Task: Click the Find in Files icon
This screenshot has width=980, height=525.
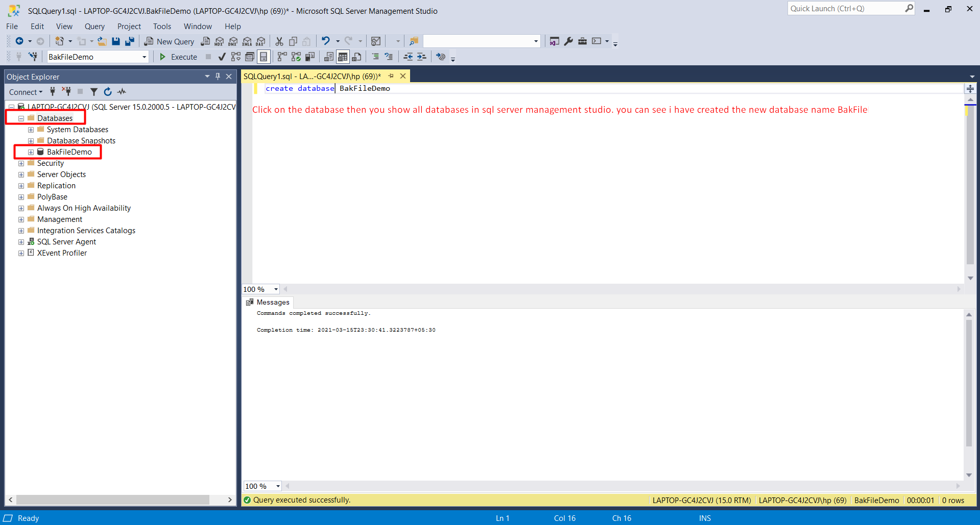Action: (414, 41)
